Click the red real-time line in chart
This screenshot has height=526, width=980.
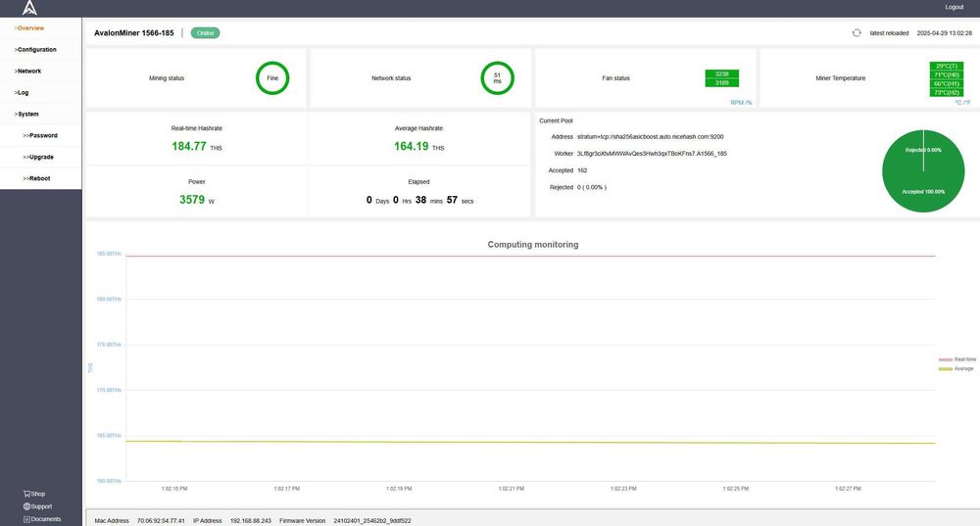530,256
